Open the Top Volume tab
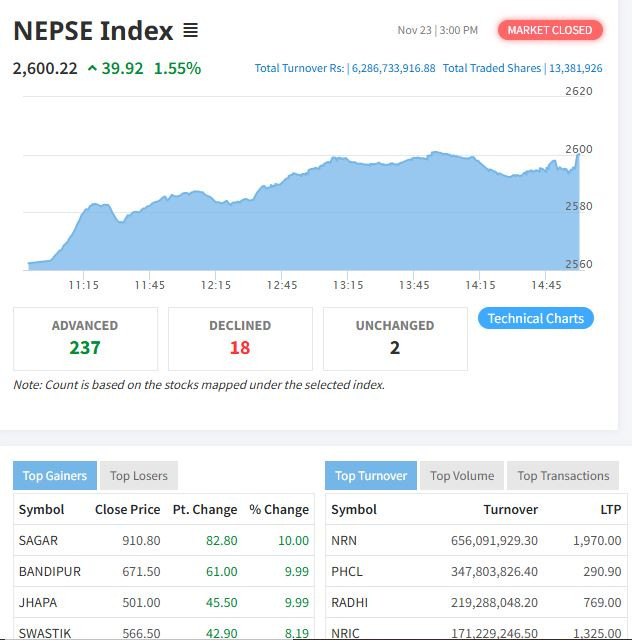 pos(462,476)
